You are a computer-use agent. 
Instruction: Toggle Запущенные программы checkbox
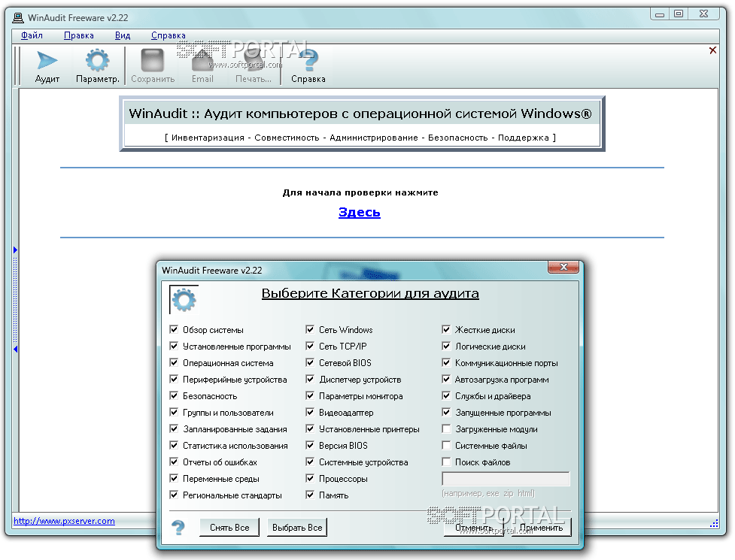coord(446,412)
